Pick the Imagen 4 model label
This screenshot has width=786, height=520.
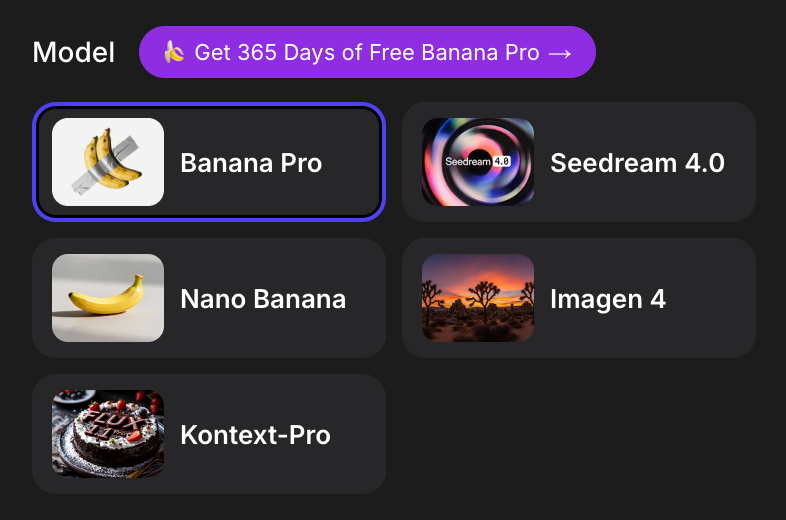point(608,299)
